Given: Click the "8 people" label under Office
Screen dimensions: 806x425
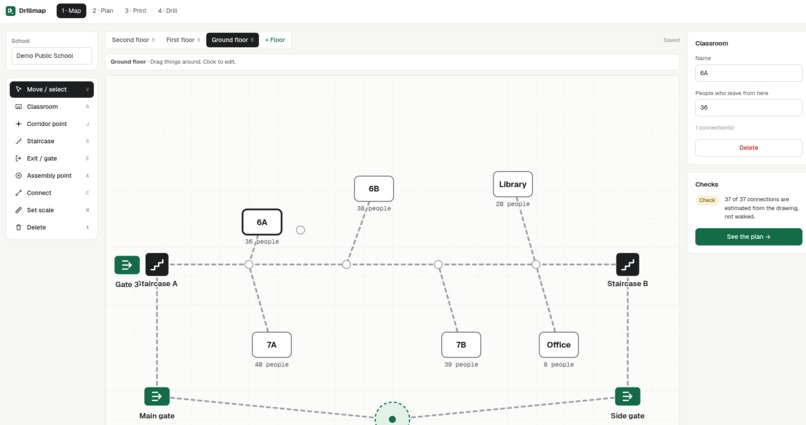Looking at the screenshot, I should (559, 364).
